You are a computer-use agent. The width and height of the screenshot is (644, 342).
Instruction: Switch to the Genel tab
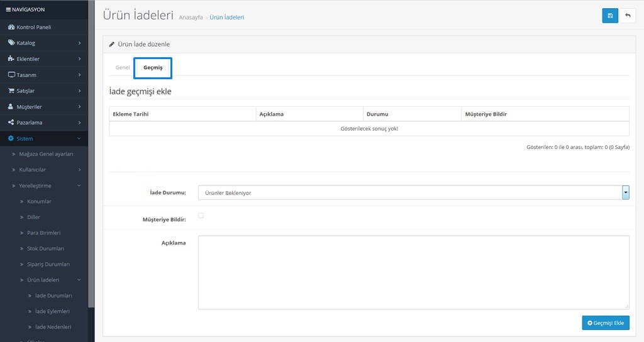point(123,67)
